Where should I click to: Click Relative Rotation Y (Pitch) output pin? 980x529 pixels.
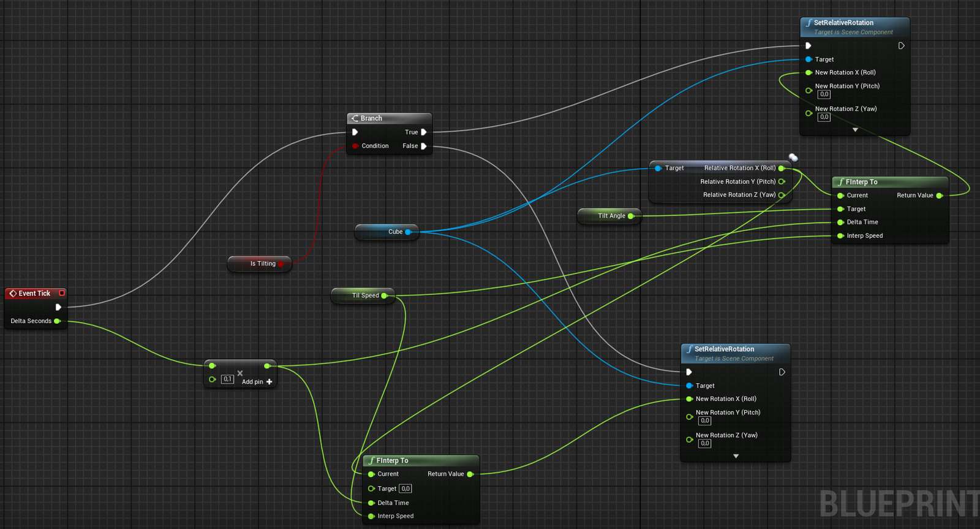(x=782, y=181)
